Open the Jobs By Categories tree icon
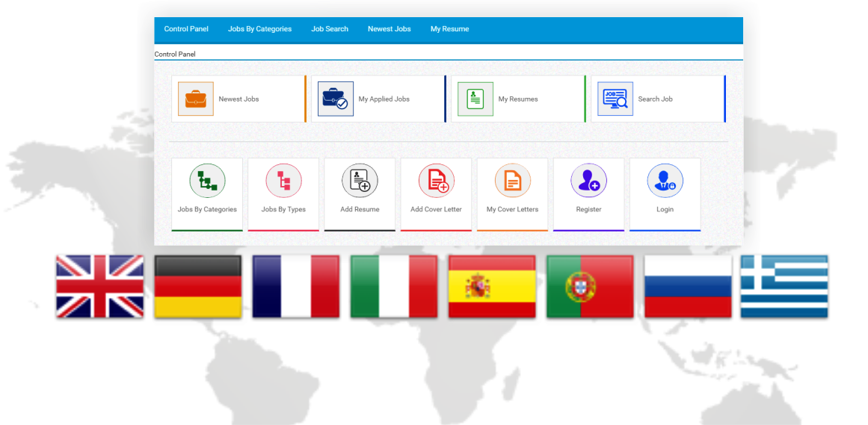The height and width of the screenshot is (425, 868). 207,181
